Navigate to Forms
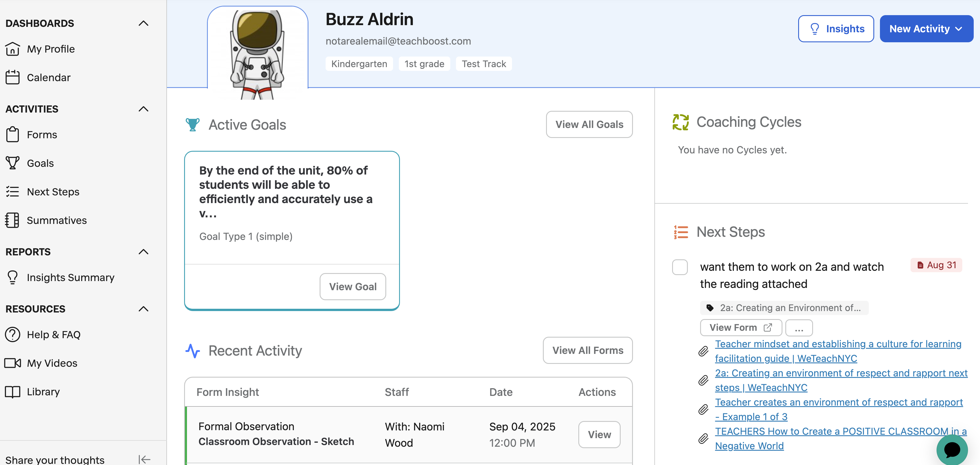The height and width of the screenshot is (465, 980). tap(42, 135)
